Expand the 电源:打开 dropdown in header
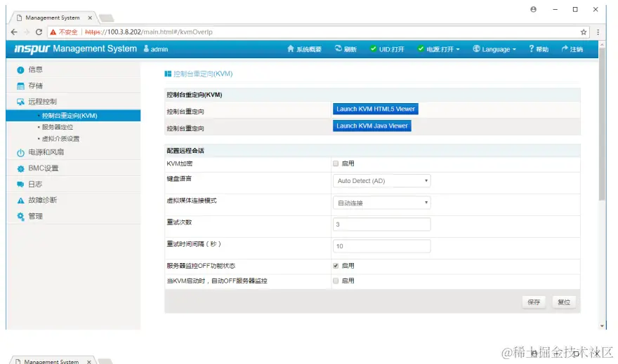Viewport: 618px width, 364px height. [x=439, y=49]
